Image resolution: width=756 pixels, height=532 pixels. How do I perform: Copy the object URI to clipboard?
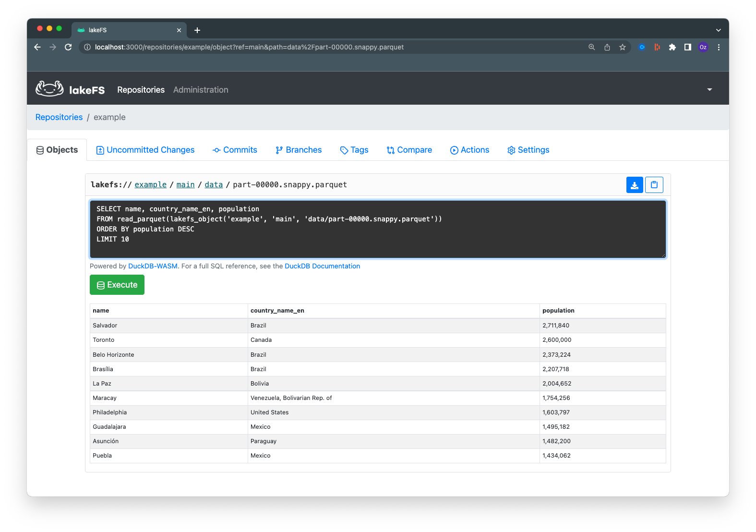tap(654, 185)
